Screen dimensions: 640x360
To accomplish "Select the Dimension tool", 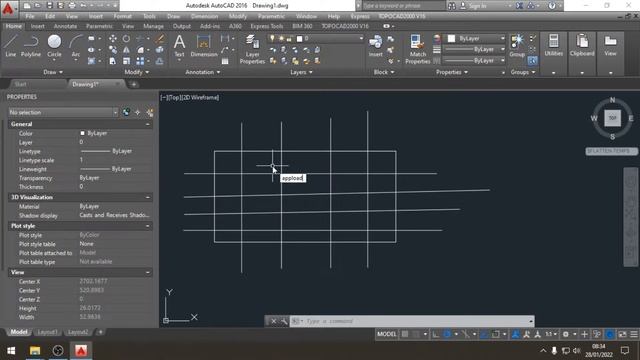I will click(x=204, y=45).
